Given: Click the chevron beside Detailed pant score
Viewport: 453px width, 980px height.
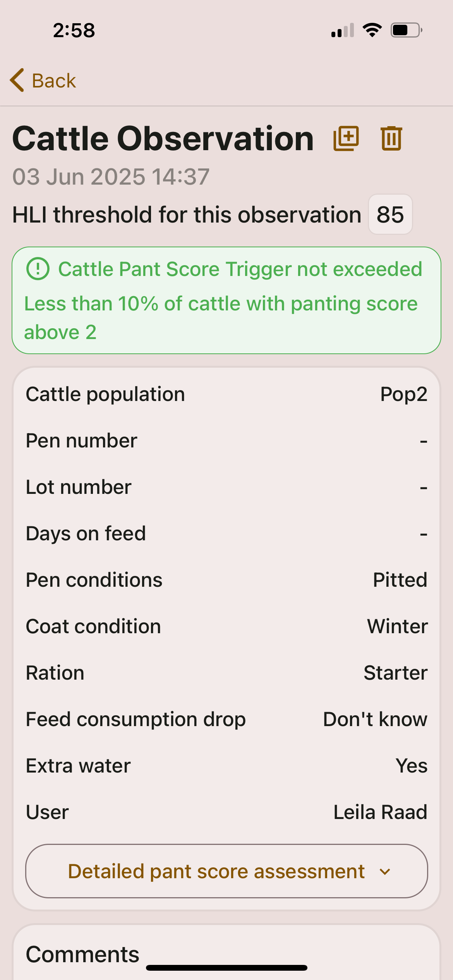Looking at the screenshot, I should (385, 872).
